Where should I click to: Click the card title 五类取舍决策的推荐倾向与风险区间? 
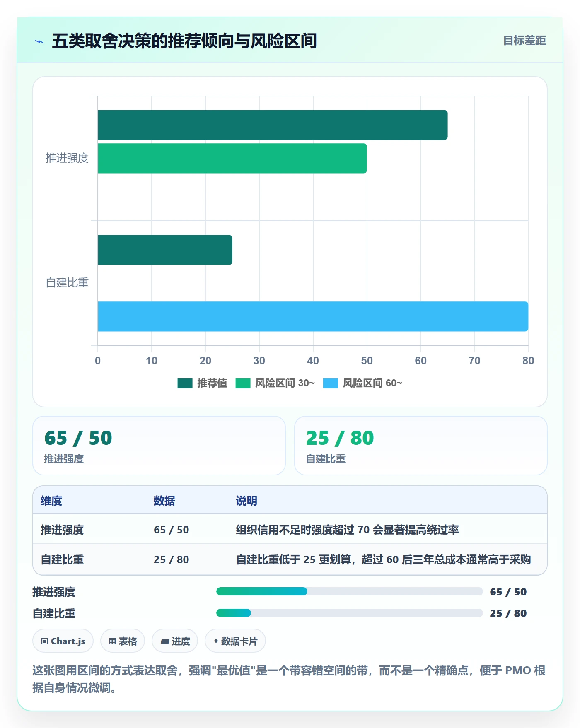click(x=184, y=41)
